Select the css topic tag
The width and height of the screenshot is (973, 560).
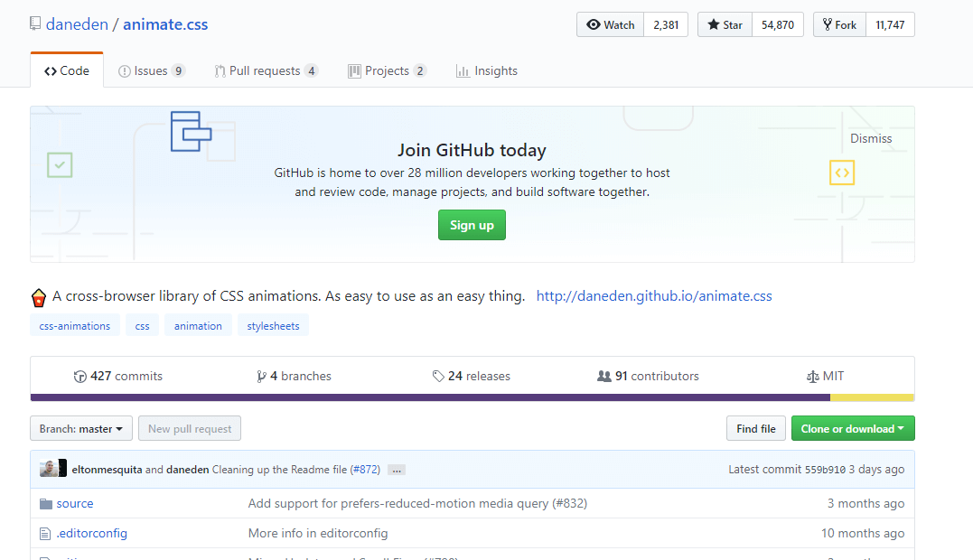142,325
